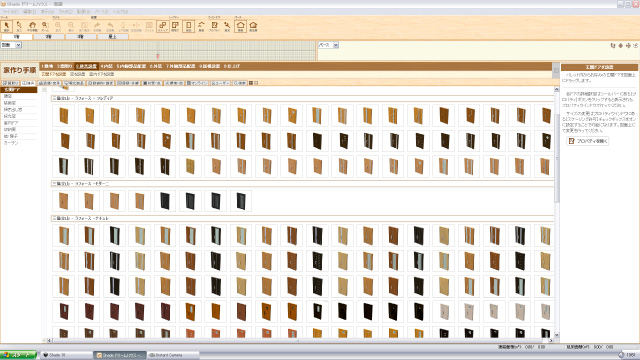Image resolution: width=640 pixels, height=360 pixels.
Task: Open the 編集 menu
Action: [x=29, y=12]
